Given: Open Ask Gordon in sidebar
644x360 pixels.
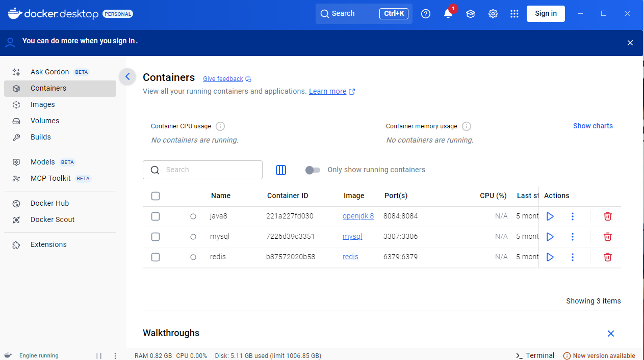Looking at the screenshot, I should tap(60, 72).
